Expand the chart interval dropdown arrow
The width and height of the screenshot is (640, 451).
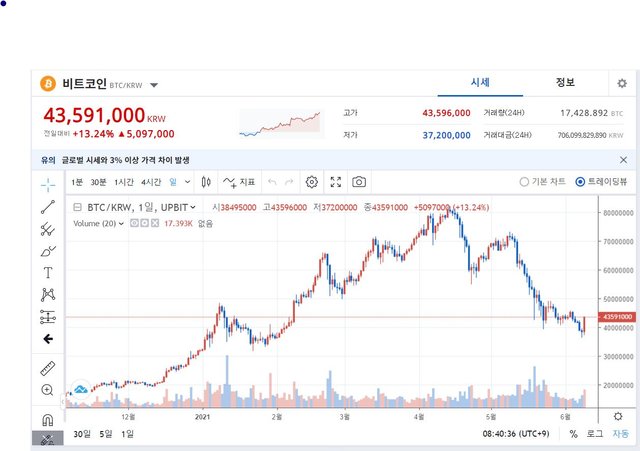click(x=187, y=182)
